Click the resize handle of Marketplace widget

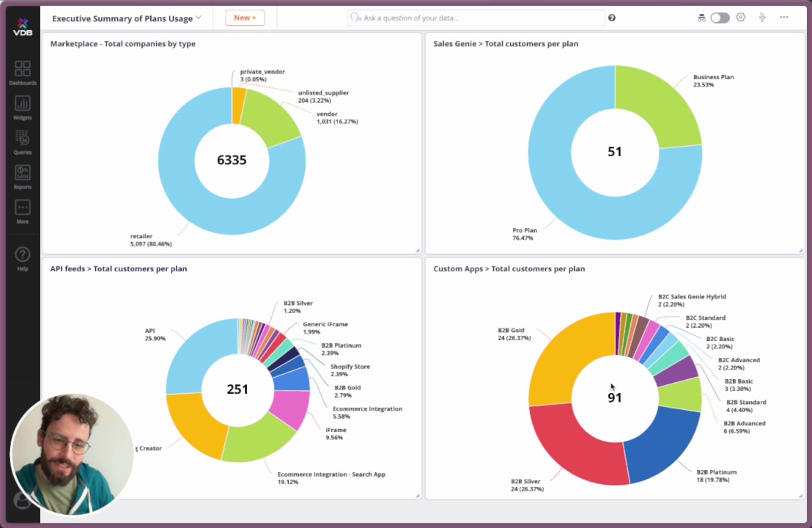418,250
